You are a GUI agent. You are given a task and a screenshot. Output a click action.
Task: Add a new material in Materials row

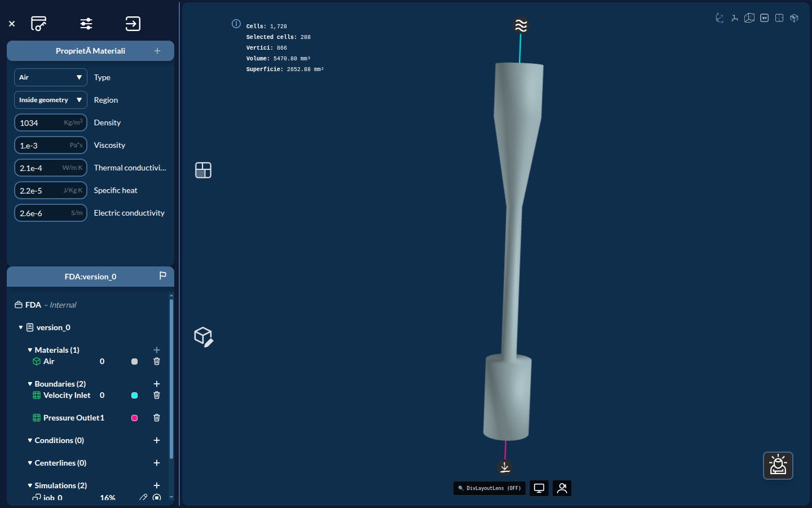(x=157, y=350)
